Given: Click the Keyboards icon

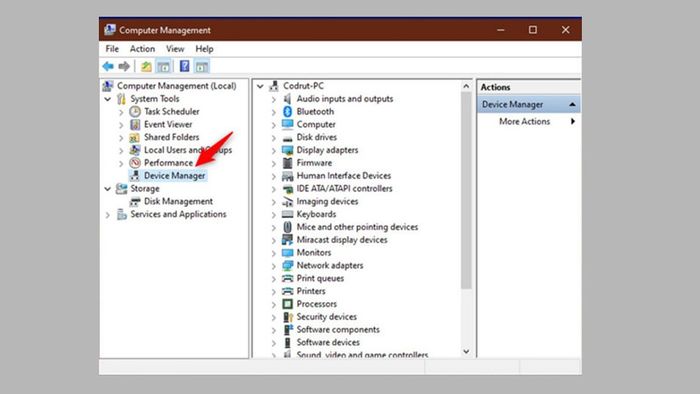Looking at the screenshot, I should [288, 214].
